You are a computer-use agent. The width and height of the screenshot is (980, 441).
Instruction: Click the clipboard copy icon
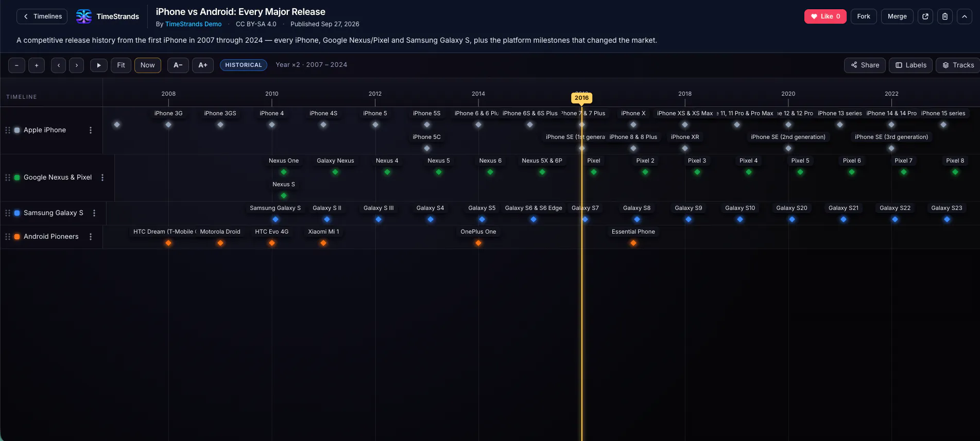click(945, 16)
